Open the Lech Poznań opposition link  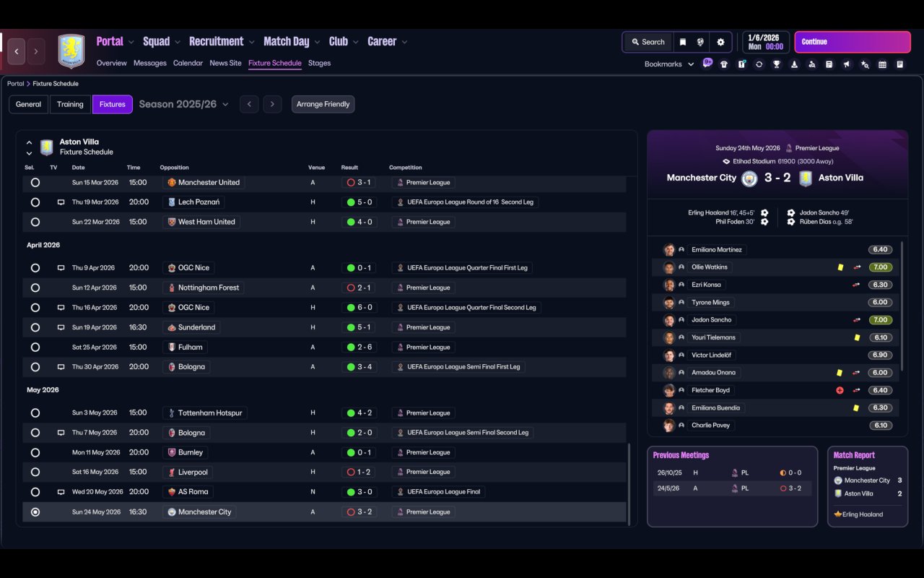(x=193, y=202)
